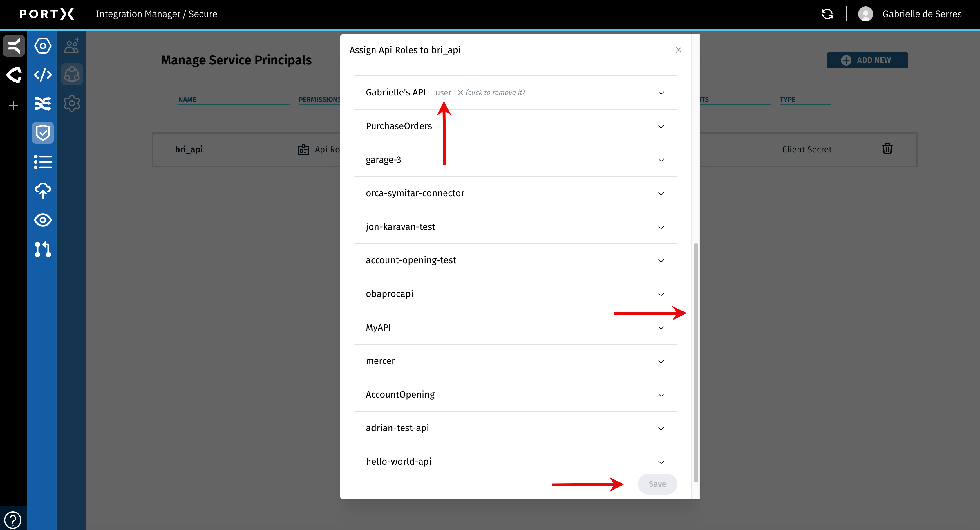The width and height of the screenshot is (980, 530).
Task: Open the settings gear icon
Action: [72, 103]
